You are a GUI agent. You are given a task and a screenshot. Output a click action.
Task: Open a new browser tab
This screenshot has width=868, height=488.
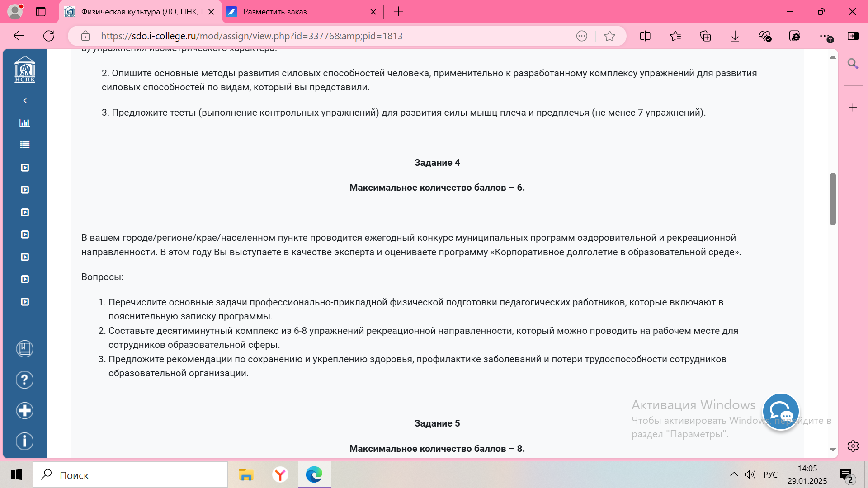[x=398, y=12]
